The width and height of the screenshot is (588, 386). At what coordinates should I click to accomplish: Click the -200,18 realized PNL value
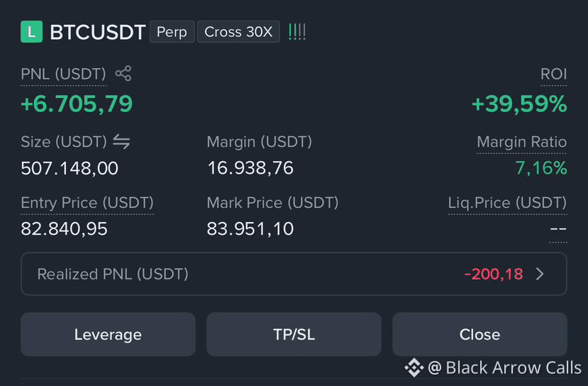(x=494, y=274)
